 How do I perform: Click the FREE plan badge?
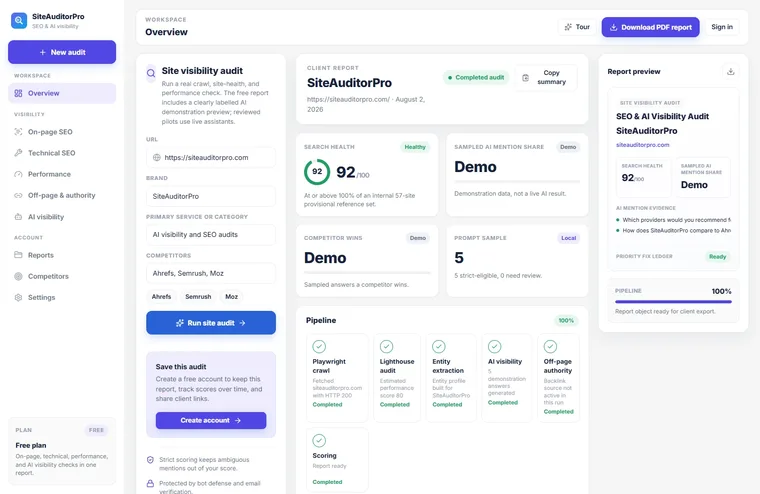click(96, 430)
